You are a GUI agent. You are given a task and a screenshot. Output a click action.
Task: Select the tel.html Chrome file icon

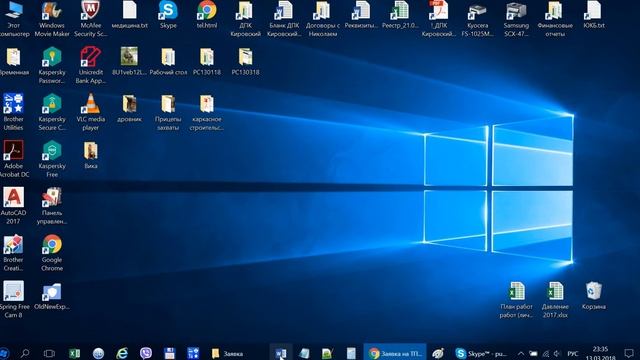click(207, 16)
